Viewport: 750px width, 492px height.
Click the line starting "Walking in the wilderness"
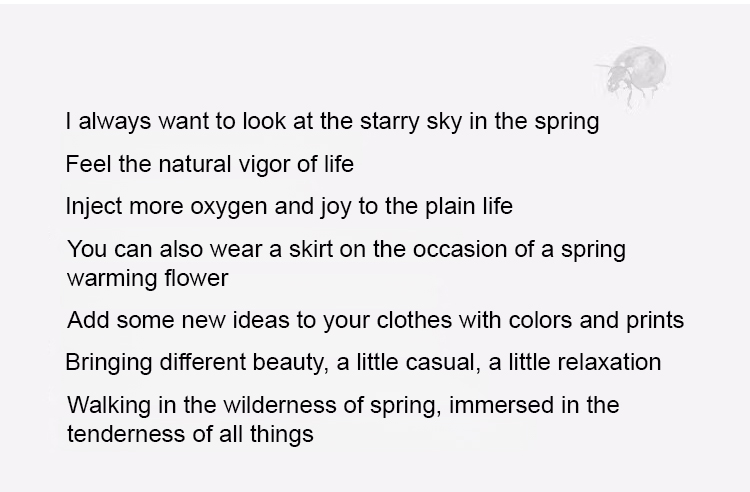pyautogui.click(x=343, y=405)
